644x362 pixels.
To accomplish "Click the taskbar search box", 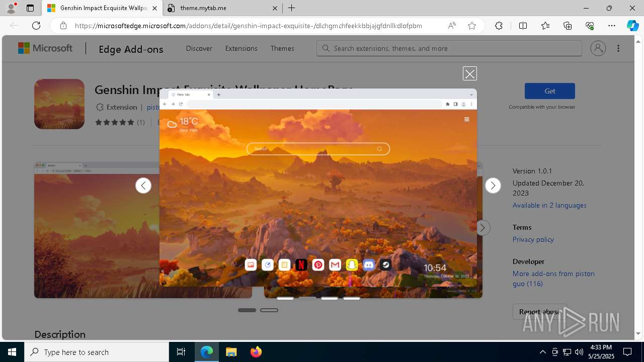I will point(97,352).
